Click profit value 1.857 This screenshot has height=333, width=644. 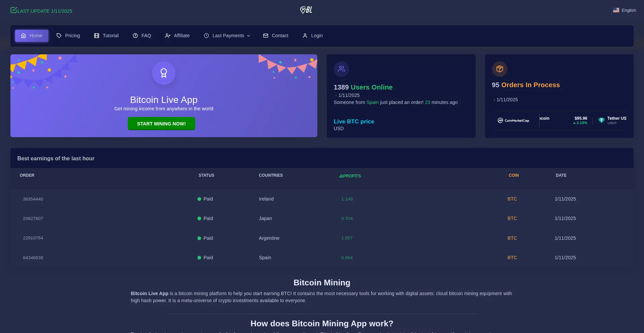click(347, 238)
